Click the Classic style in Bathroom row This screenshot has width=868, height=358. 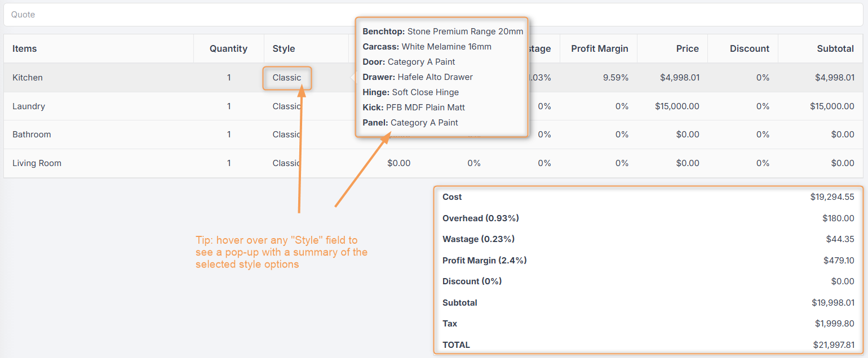[287, 135]
